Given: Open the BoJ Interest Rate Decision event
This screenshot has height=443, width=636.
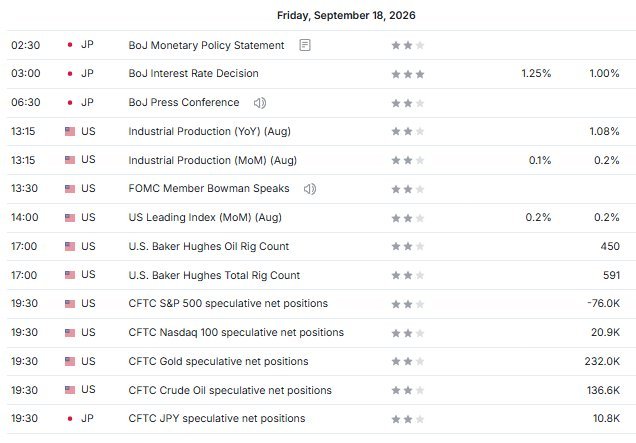Looking at the screenshot, I should pyautogui.click(x=193, y=73).
